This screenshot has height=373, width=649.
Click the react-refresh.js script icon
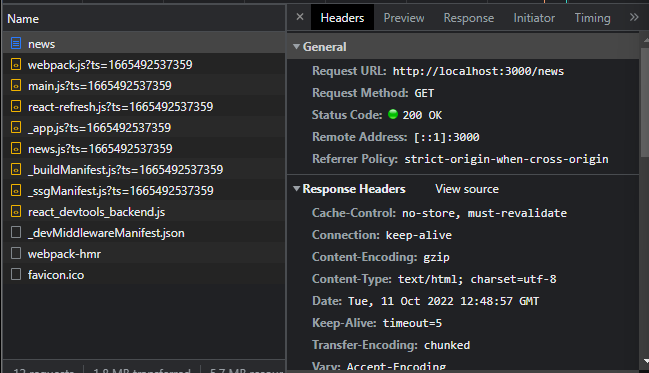[16, 106]
